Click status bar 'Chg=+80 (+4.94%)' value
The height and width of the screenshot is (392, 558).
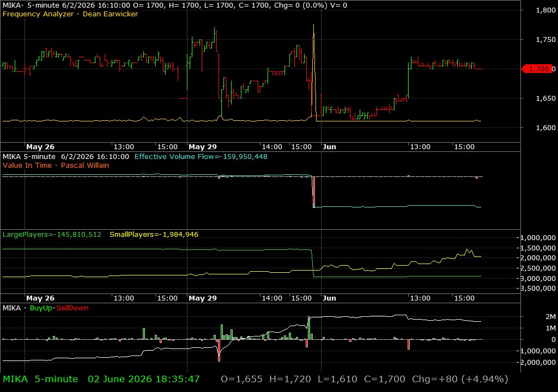click(460, 379)
